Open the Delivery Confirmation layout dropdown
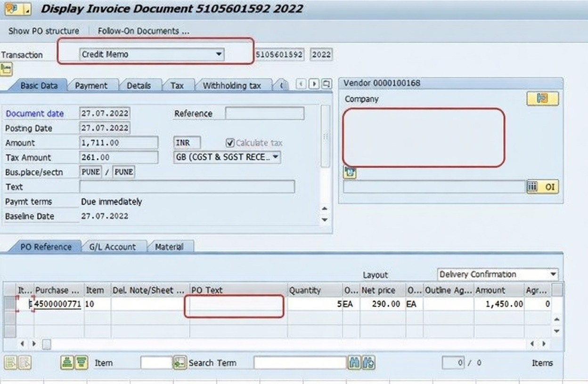588x384 pixels. 553,274
